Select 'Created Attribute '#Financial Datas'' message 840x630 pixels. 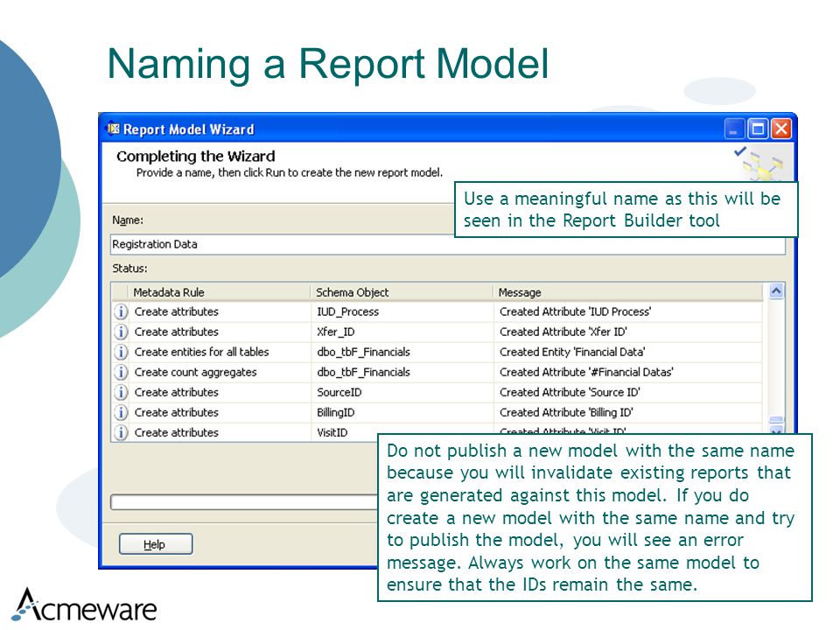click(x=586, y=373)
